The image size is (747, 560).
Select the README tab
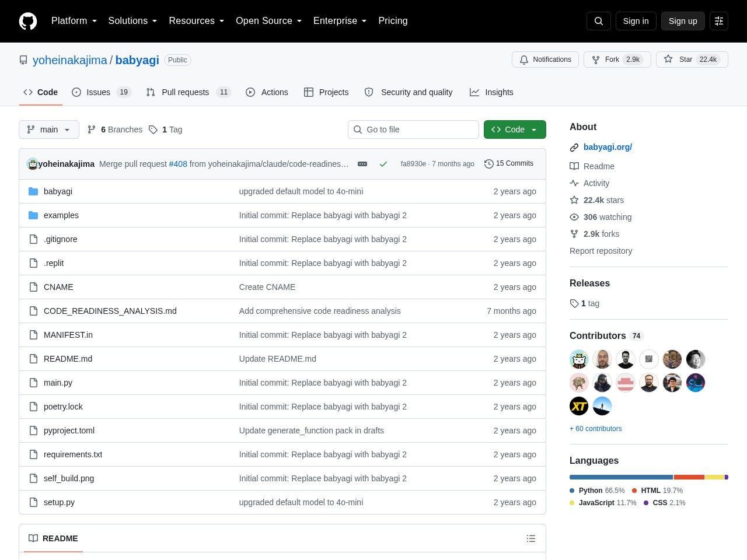coord(53,538)
